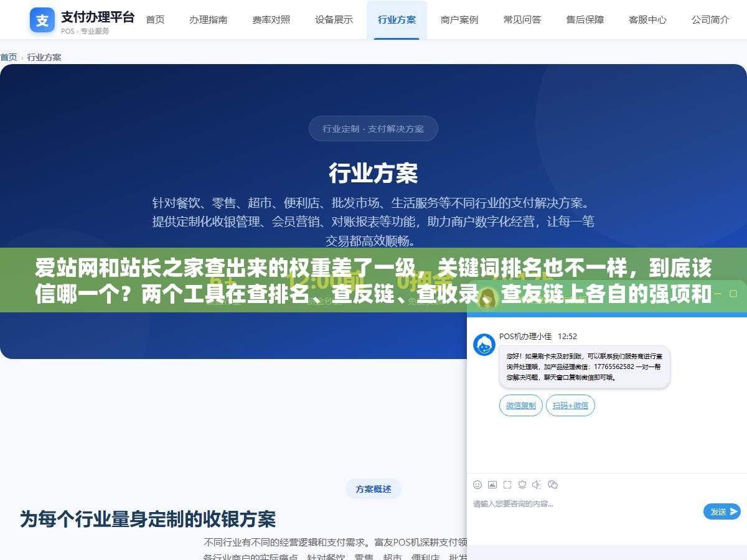Viewport: 747px width, 560px height.
Task: Click the 扫码+微信 button in chat
Action: click(x=570, y=406)
